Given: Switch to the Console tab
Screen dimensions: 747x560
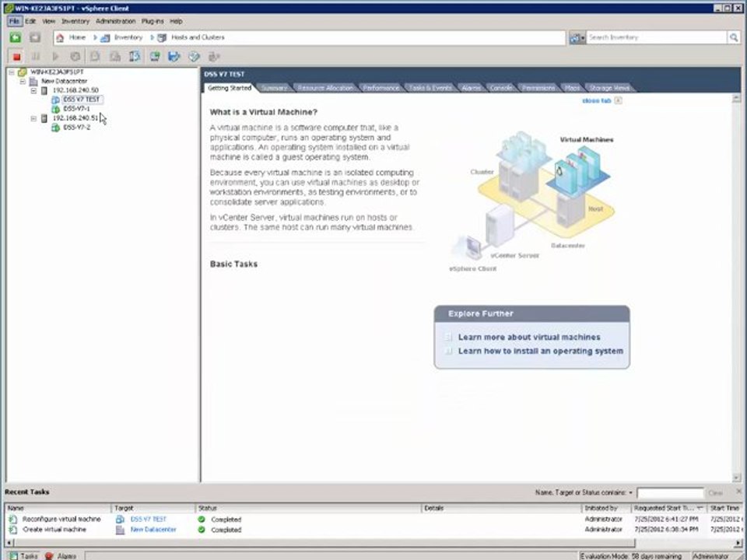Looking at the screenshot, I should pos(501,88).
